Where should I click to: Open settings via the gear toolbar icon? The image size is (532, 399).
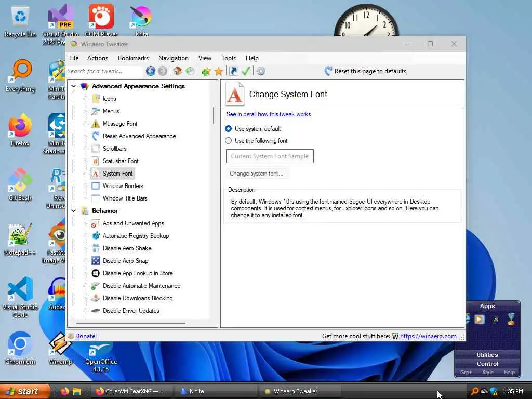(x=261, y=71)
